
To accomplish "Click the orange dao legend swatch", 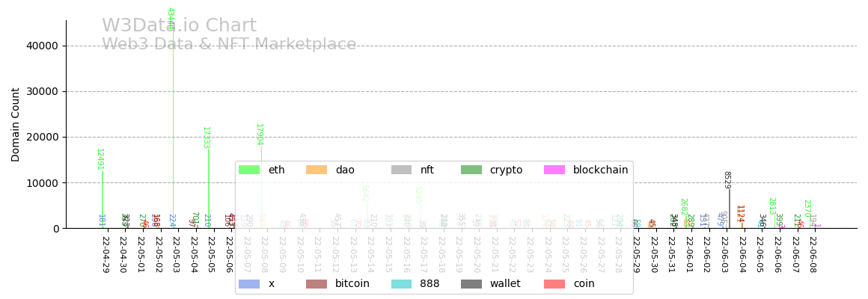I will [x=316, y=170].
